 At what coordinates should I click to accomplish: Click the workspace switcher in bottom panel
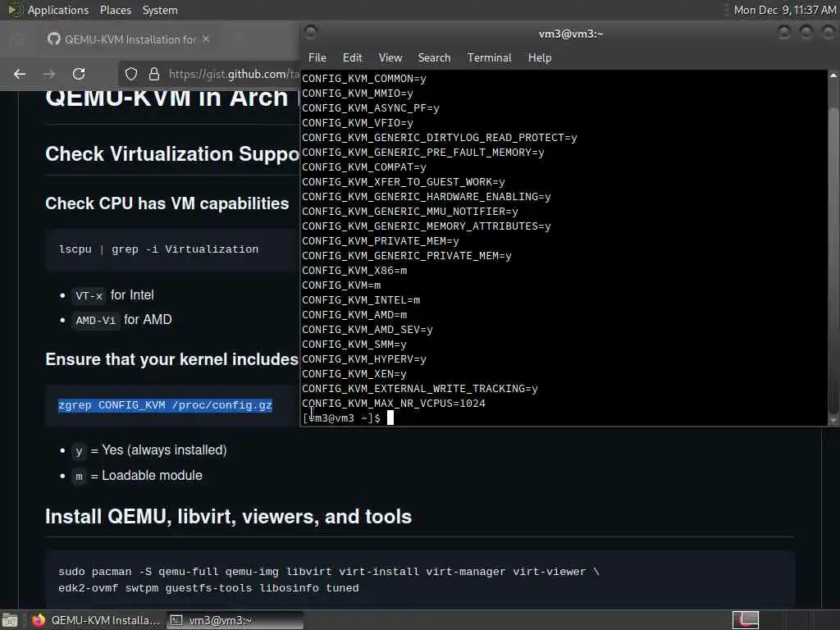coord(745,620)
